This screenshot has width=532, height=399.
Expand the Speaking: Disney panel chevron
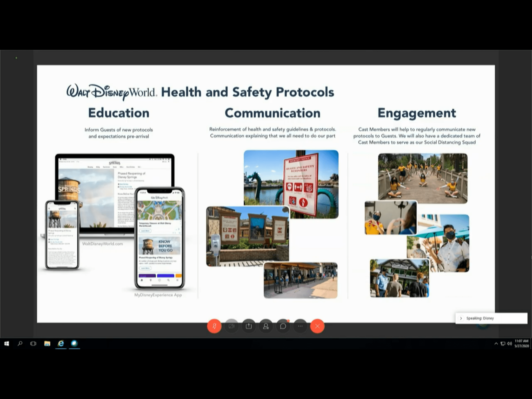(461, 318)
